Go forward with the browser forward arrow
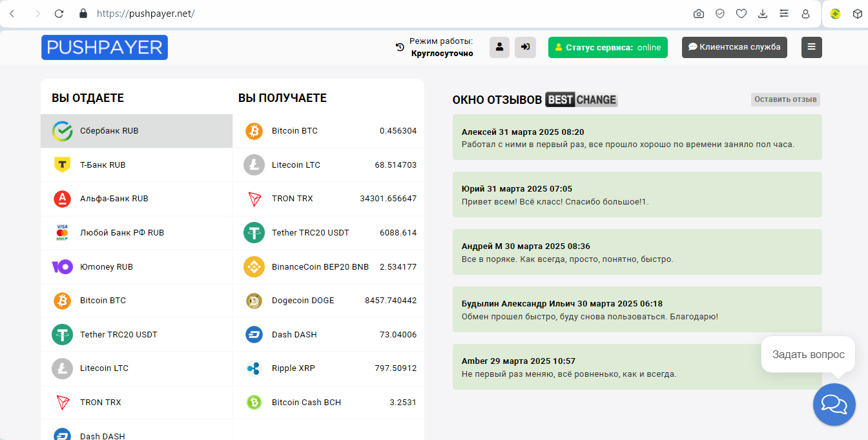The width and height of the screenshot is (868, 440). pyautogui.click(x=37, y=14)
